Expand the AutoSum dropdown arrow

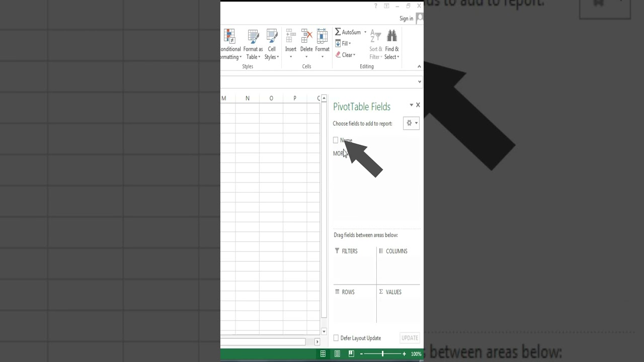[x=365, y=32]
